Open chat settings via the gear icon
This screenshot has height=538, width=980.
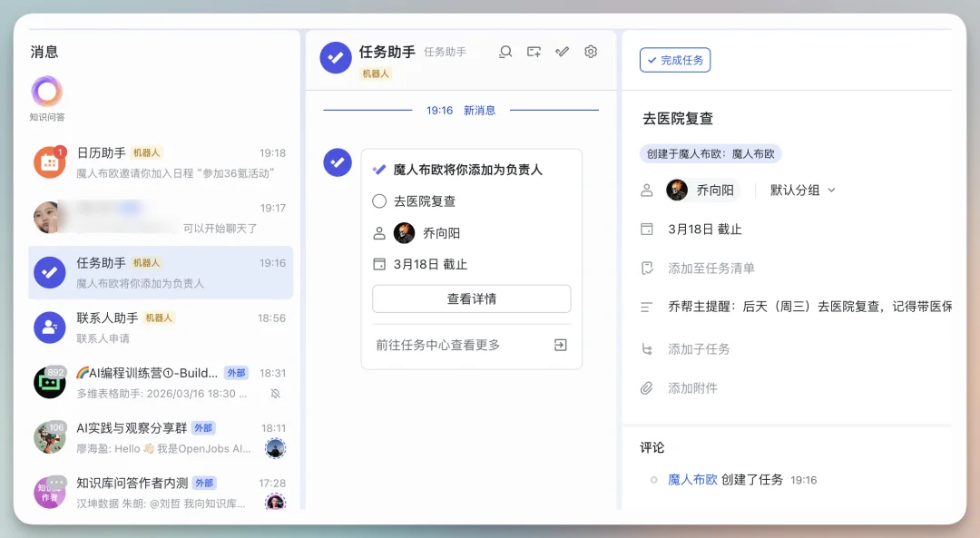click(590, 52)
